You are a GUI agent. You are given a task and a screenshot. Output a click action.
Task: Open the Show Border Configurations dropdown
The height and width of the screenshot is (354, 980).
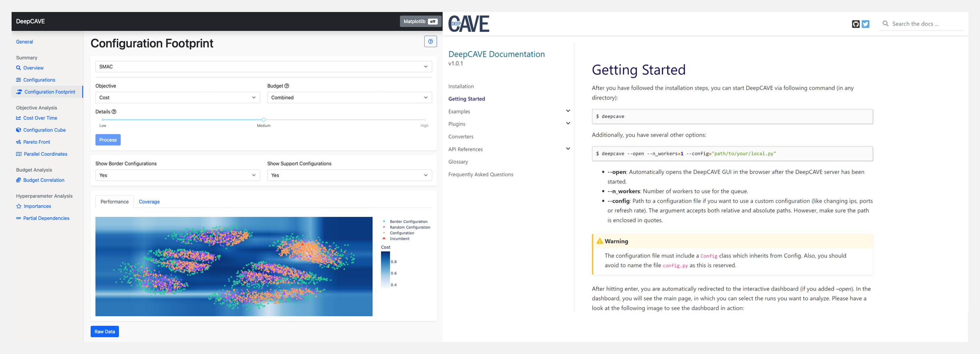coord(178,175)
